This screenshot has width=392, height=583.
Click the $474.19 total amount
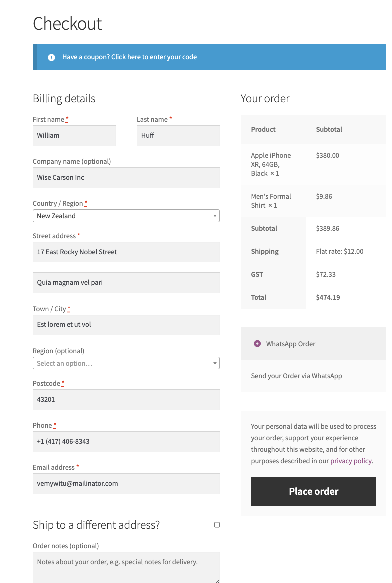tap(328, 297)
